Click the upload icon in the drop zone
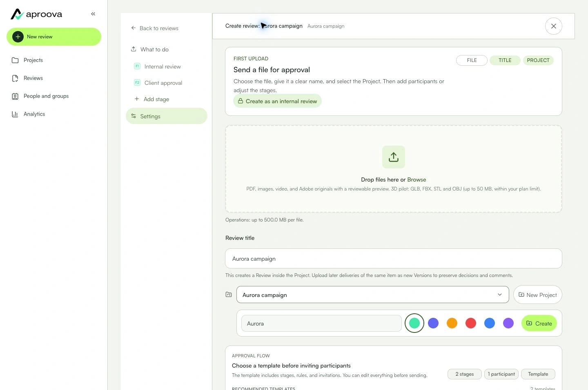The width and height of the screenshot is (588, 390). 394,157
